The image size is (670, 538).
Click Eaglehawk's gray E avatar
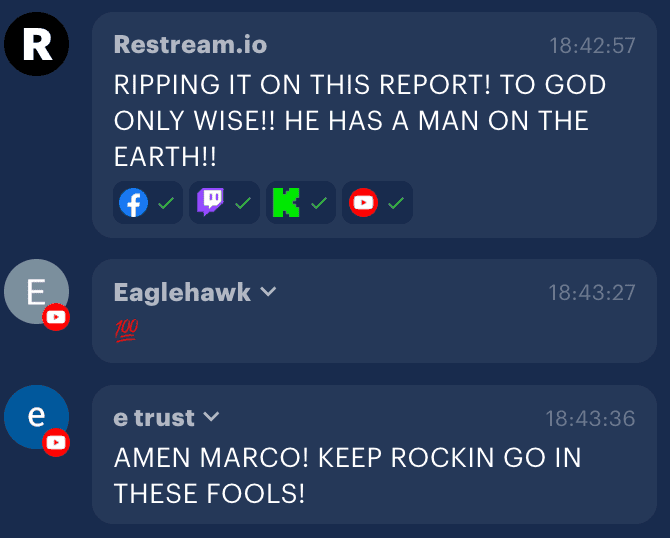36,291
